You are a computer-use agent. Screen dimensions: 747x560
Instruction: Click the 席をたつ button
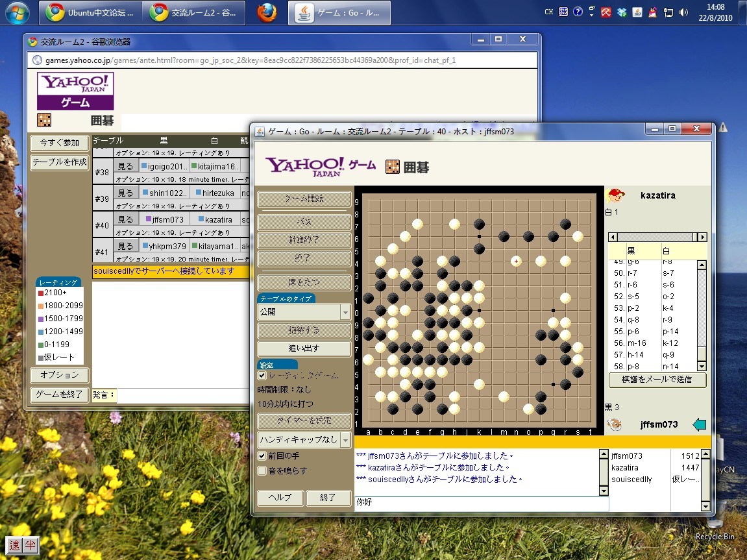[304, 282]
